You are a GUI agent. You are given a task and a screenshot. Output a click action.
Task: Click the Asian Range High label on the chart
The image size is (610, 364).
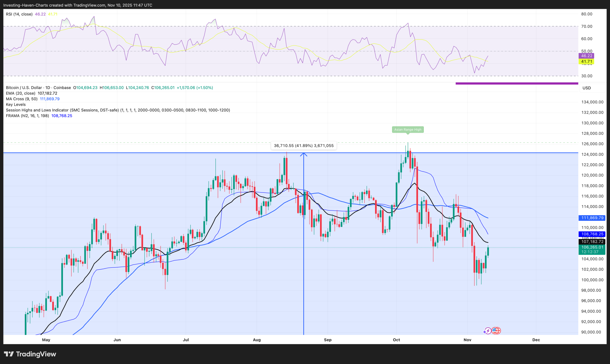pos(408,130)
